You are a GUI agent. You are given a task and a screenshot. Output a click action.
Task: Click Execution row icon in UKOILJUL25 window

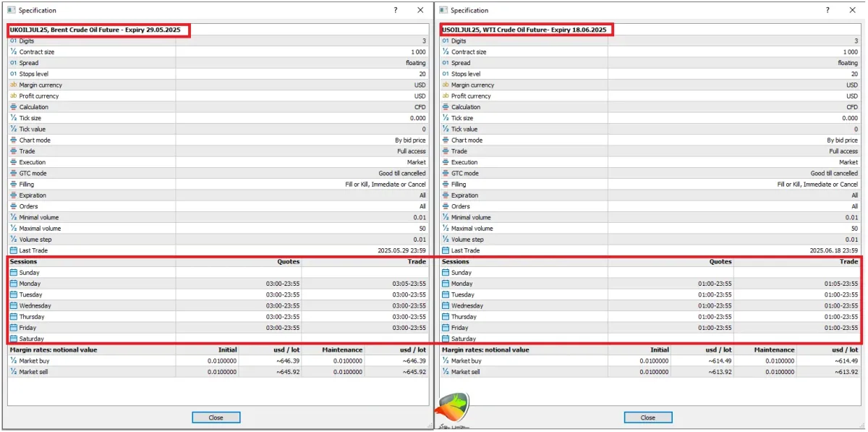point(13,162)
